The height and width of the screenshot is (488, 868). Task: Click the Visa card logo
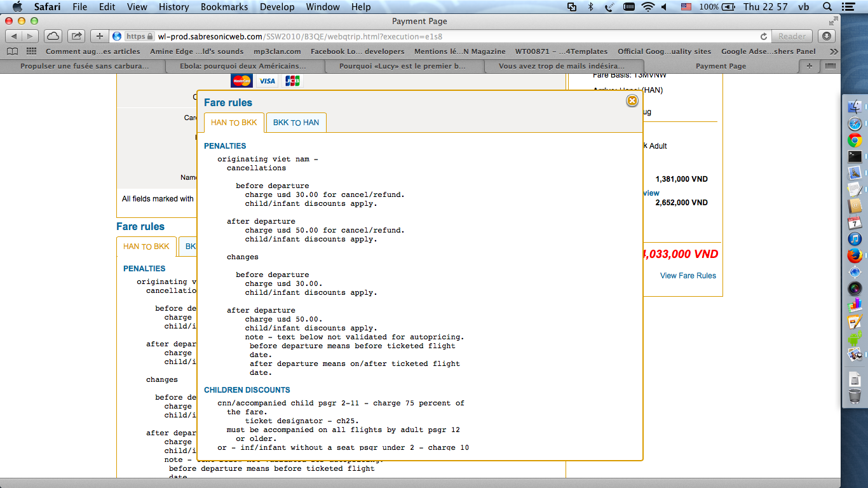(x=267, y=81)
